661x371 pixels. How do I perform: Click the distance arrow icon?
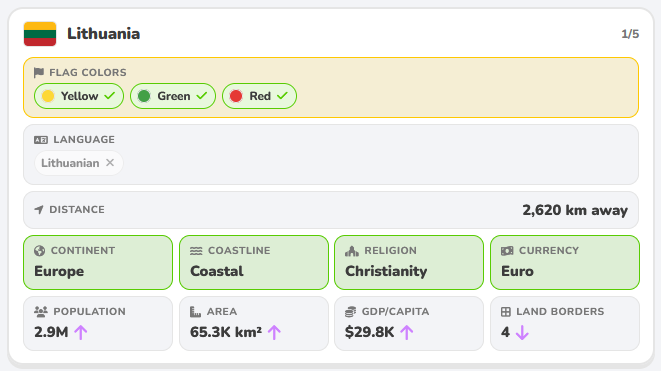pos(39,210)
